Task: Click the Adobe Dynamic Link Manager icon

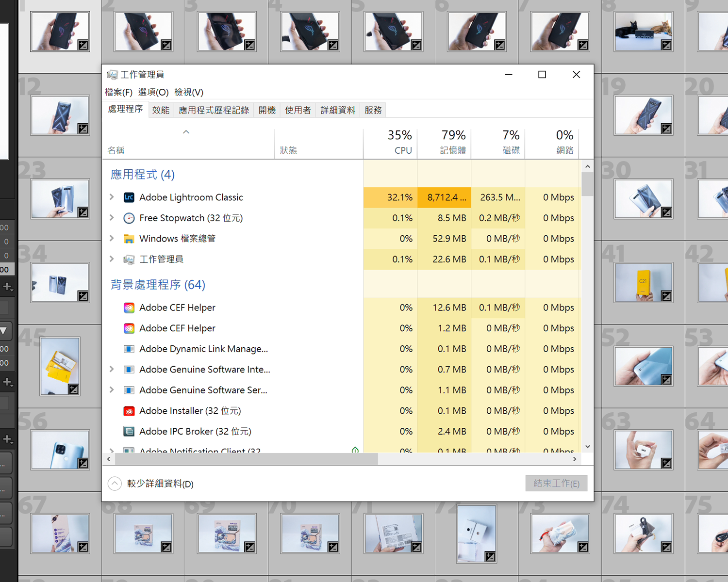Action: coord(129,349)
